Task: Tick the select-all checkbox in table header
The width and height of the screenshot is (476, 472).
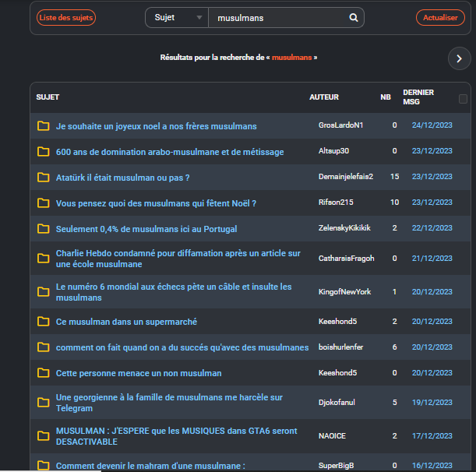Action: [x=463, y=99]
